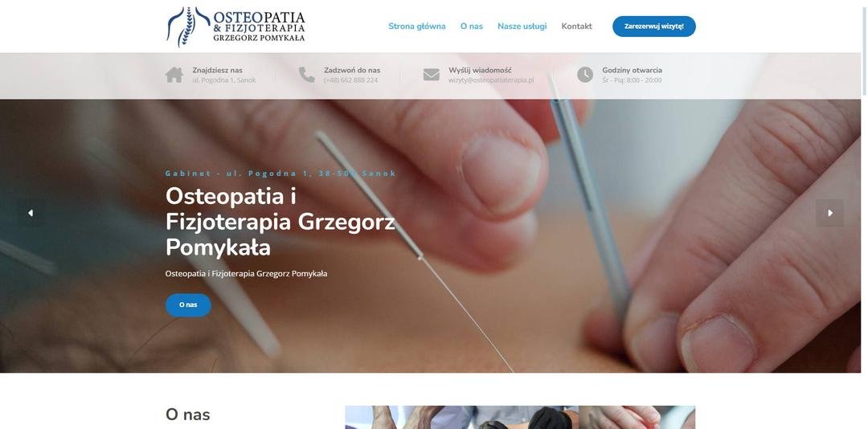Click the house icon beside Znajdziesz nas
The image size is (868, 429).
click(174, 75)
